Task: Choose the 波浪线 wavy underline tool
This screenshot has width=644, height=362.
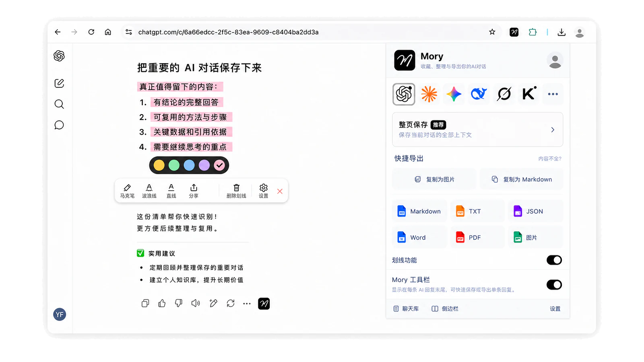Action: click(x=149, y=191)
